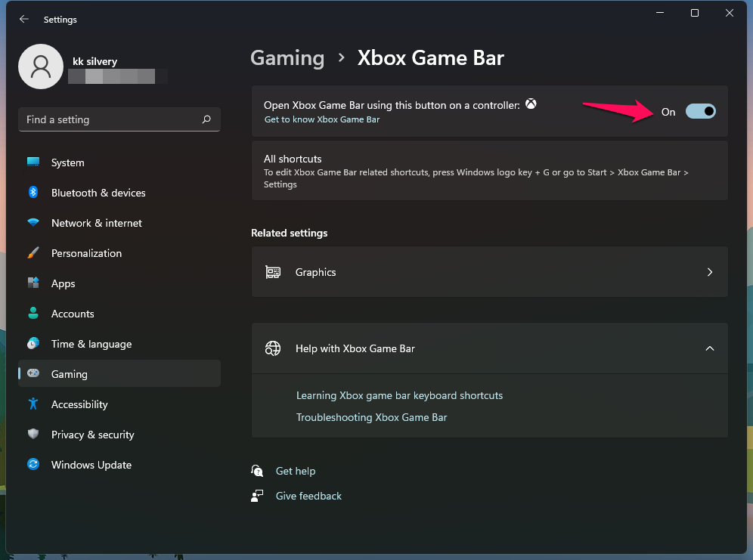This screenshot has height=560, width=753.
Task: Click the Privacy shield icon
Action: 33,435
